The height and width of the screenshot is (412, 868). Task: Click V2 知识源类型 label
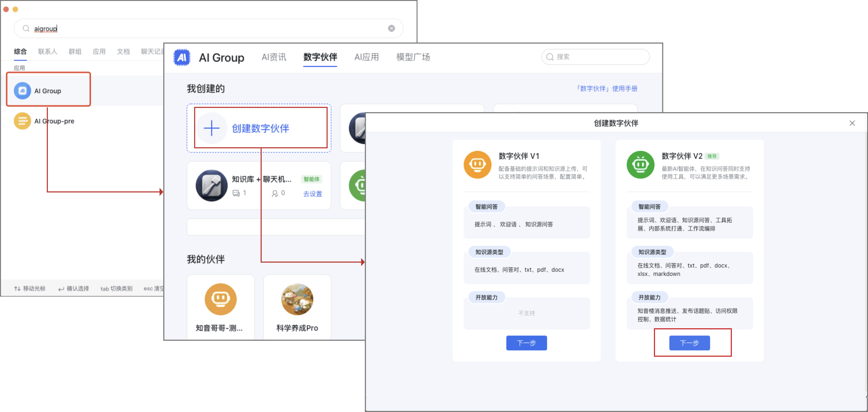pos(652,252)
